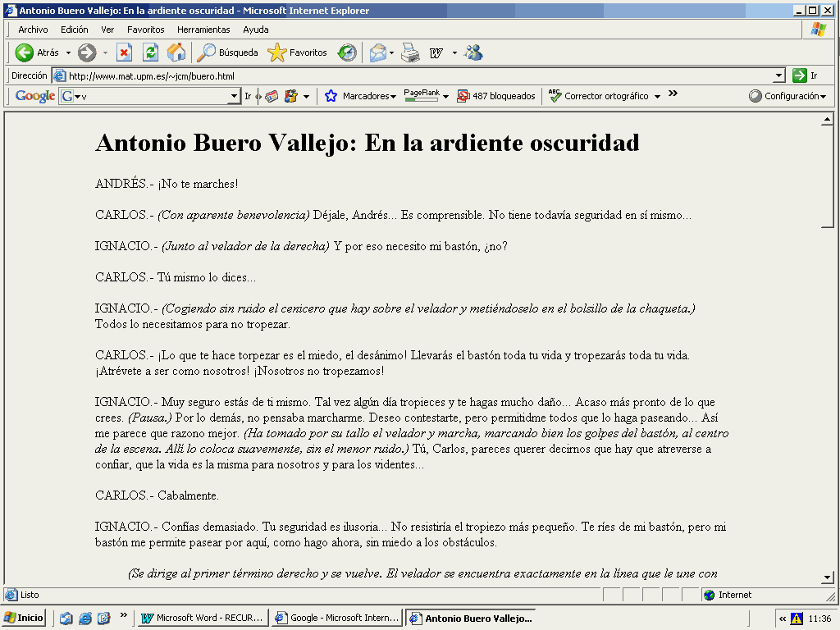
Task: Open the Archivo menu
Action: coord(33,30)
